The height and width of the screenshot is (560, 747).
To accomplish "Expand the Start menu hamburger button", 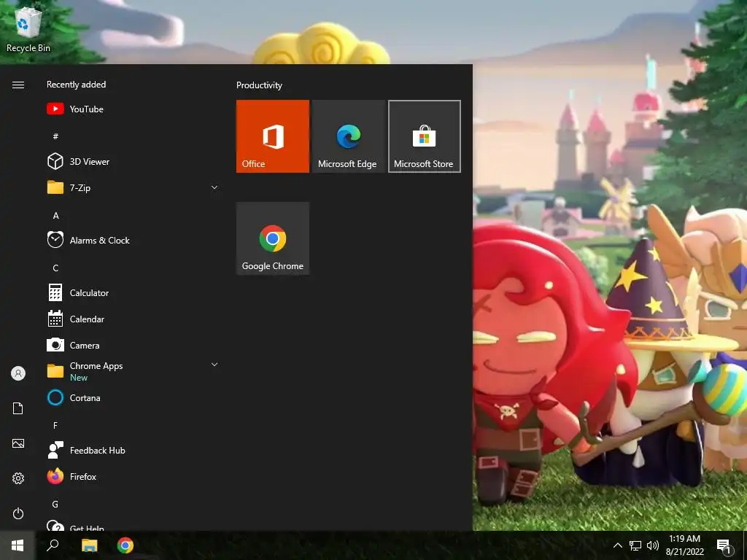I will [18, 85].
